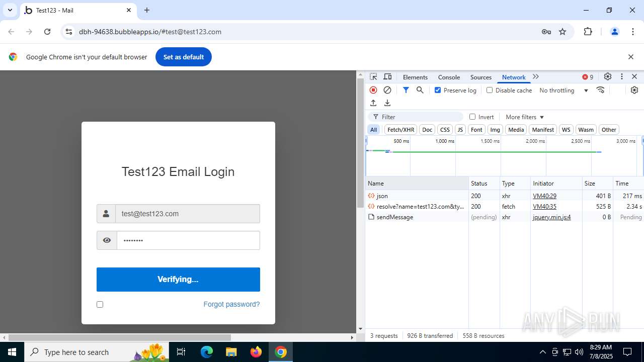Click the page horizontal scrollbar

(120, 337)
